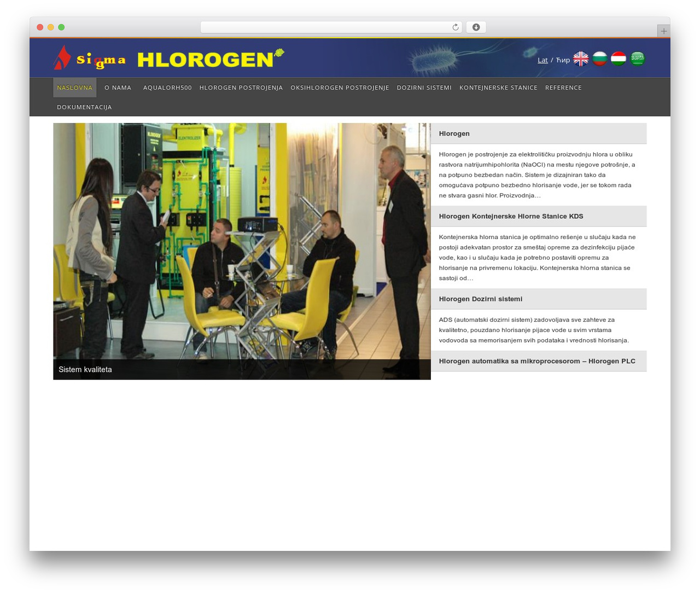
Task: Click the browser address bar
Action: (331, 27)
